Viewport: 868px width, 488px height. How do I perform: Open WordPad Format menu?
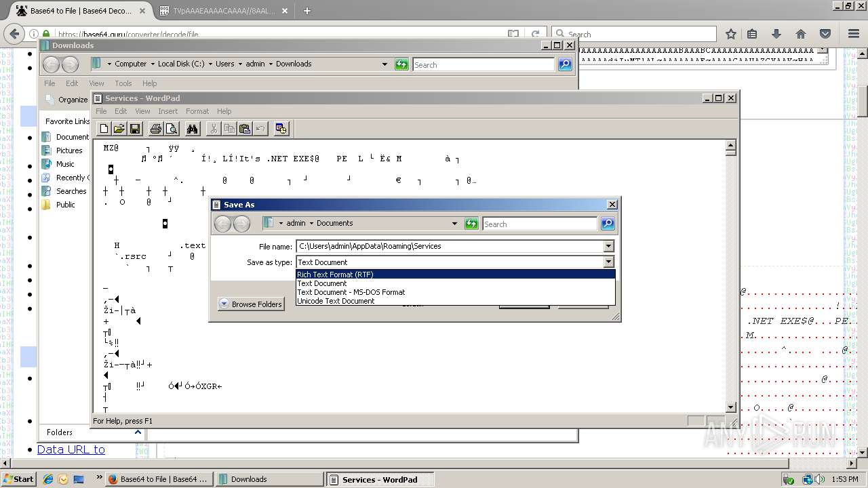tap(197, 111)
